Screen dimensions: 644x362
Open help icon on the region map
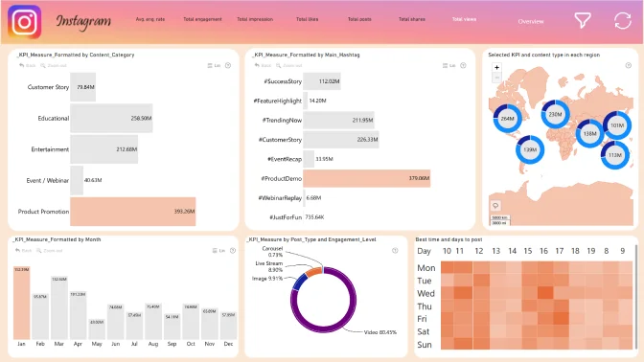629,65
